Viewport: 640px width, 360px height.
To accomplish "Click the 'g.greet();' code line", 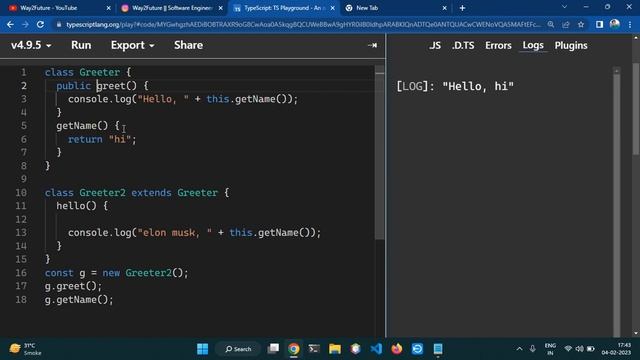I will point(73,286).
